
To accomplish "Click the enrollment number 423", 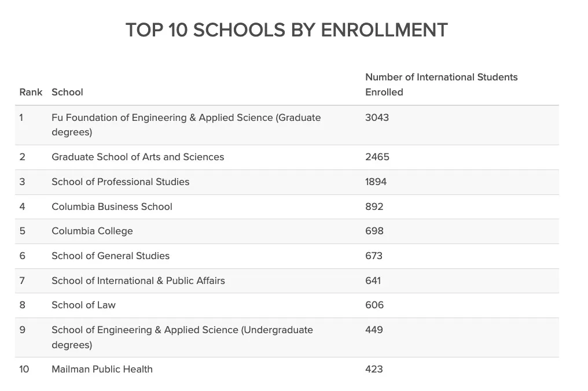I will [x=374, y=369].
